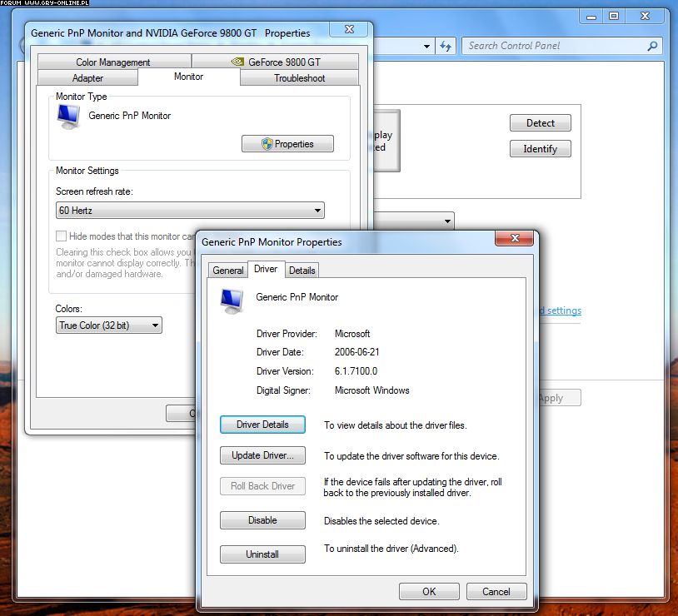Click the Detect button in Control Panel
Screen dimensions: 678x616
540,122
